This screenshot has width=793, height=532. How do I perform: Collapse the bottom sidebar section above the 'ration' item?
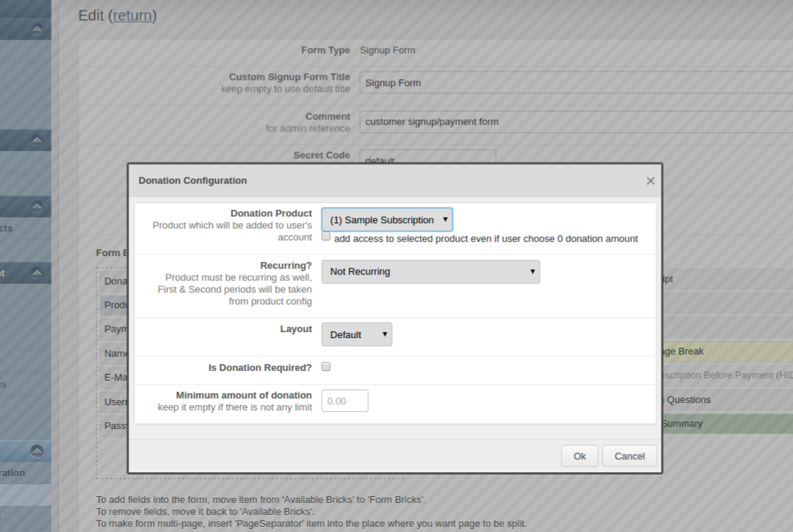tap(37, 451)
